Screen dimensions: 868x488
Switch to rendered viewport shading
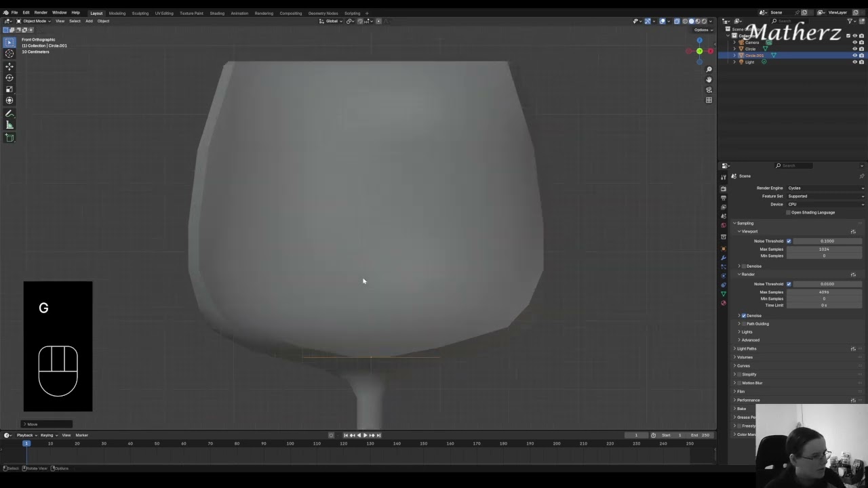[x=704, y=21]
